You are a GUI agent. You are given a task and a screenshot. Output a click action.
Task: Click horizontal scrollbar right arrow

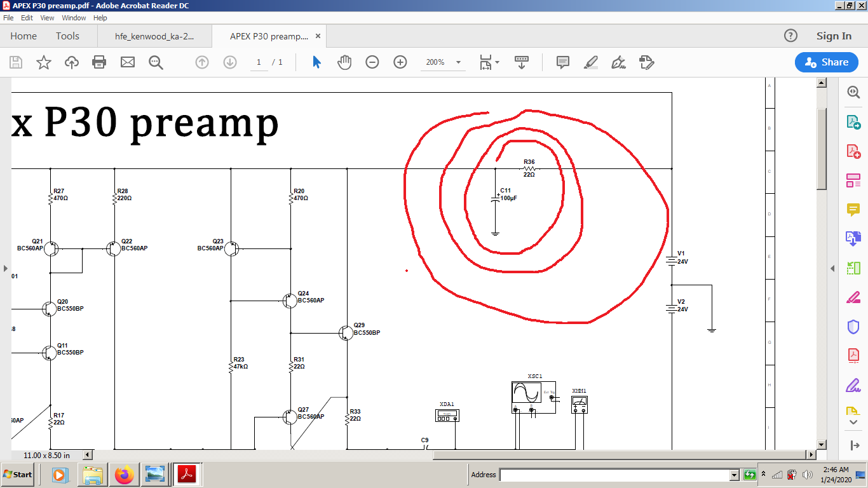[811, 455]
